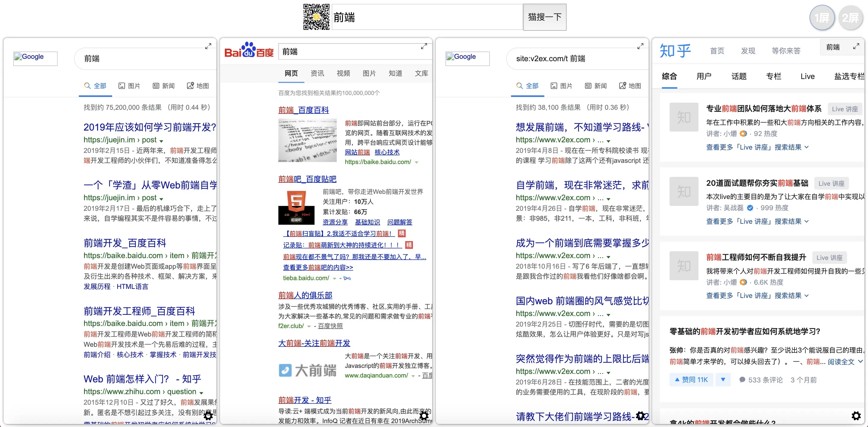Screen dimensions: 868x427
Task: Upvote the answer with 赞同 11K
Action: tap(691, 380)
